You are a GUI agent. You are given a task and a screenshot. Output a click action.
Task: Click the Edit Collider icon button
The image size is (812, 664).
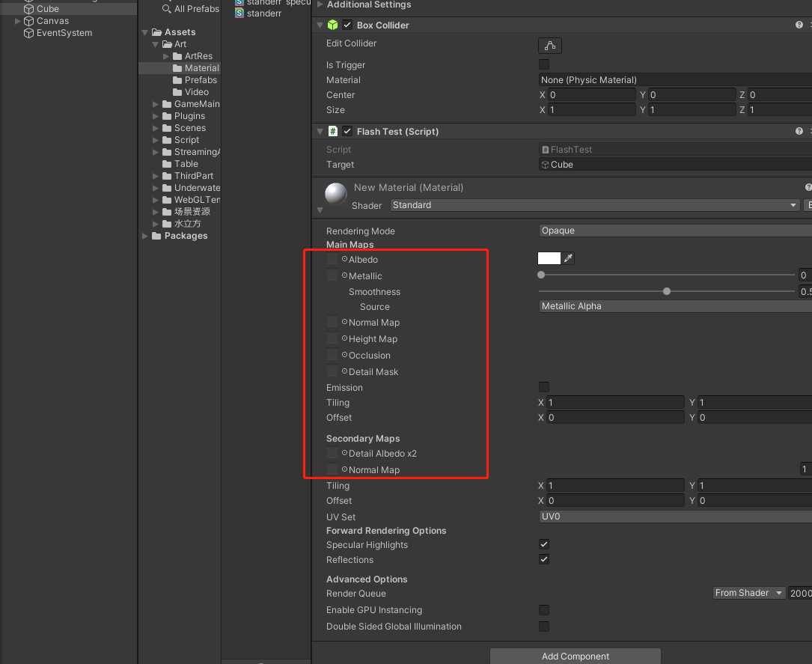(549, 46)
